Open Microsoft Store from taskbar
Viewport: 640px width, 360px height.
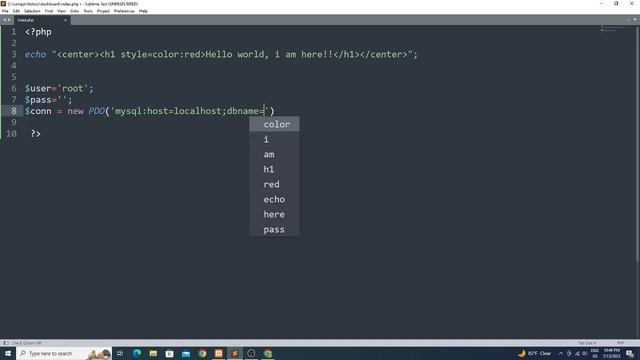click(x=169, y=353)
